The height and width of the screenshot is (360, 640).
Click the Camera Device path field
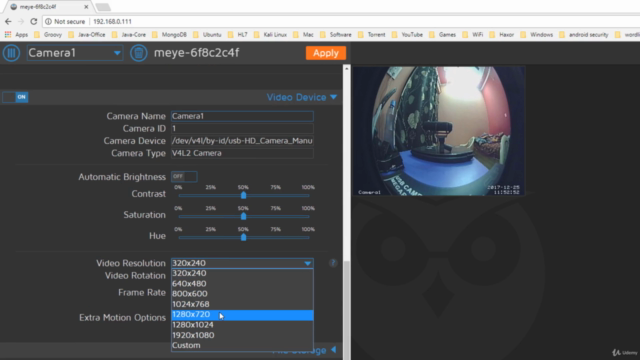point(242,141)
